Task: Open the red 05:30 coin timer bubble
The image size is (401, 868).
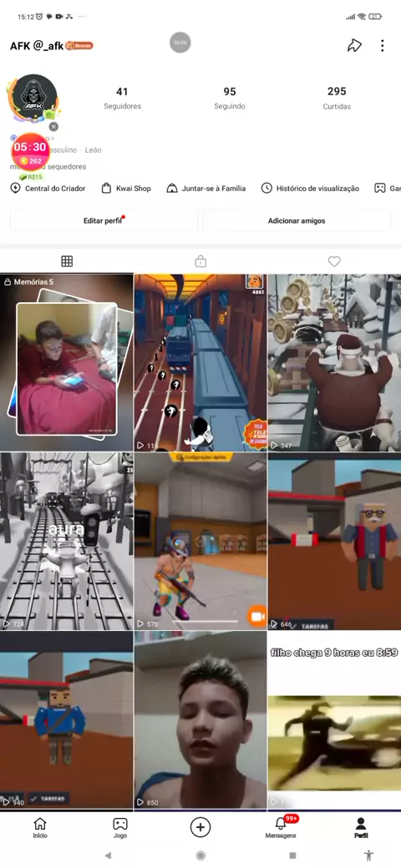Action: 30,152
